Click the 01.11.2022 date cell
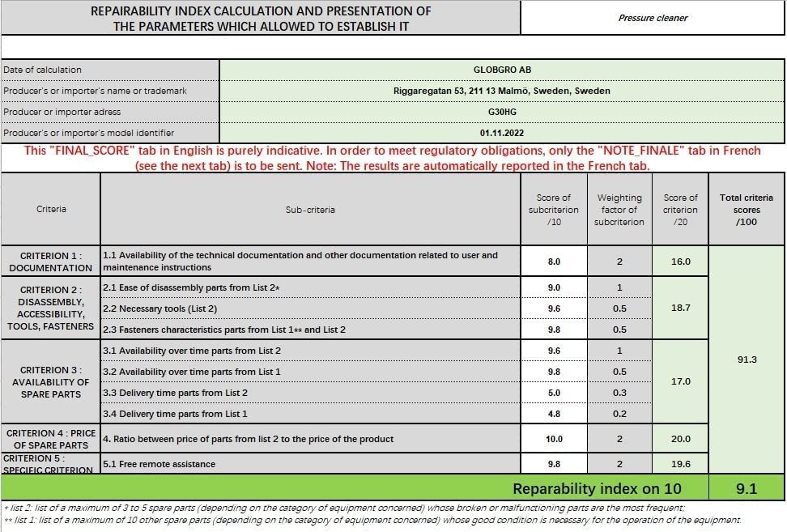 (x=502, y=133)
